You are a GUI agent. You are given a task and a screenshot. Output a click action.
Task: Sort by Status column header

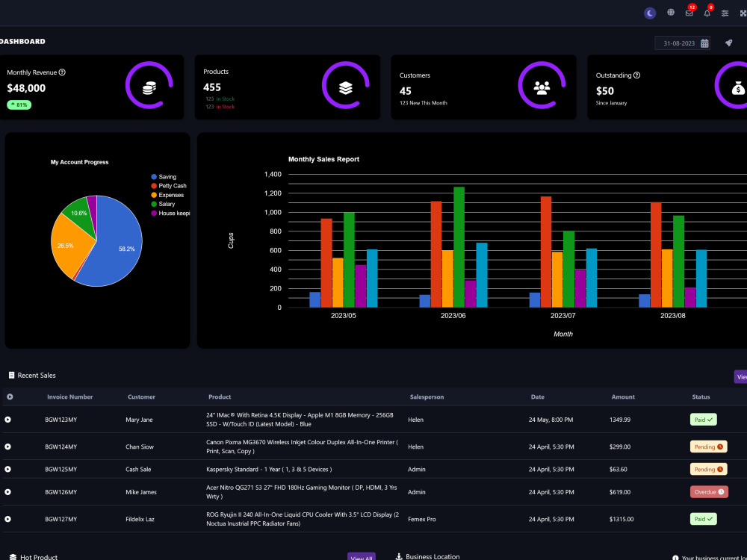click(x=701, y=396)
